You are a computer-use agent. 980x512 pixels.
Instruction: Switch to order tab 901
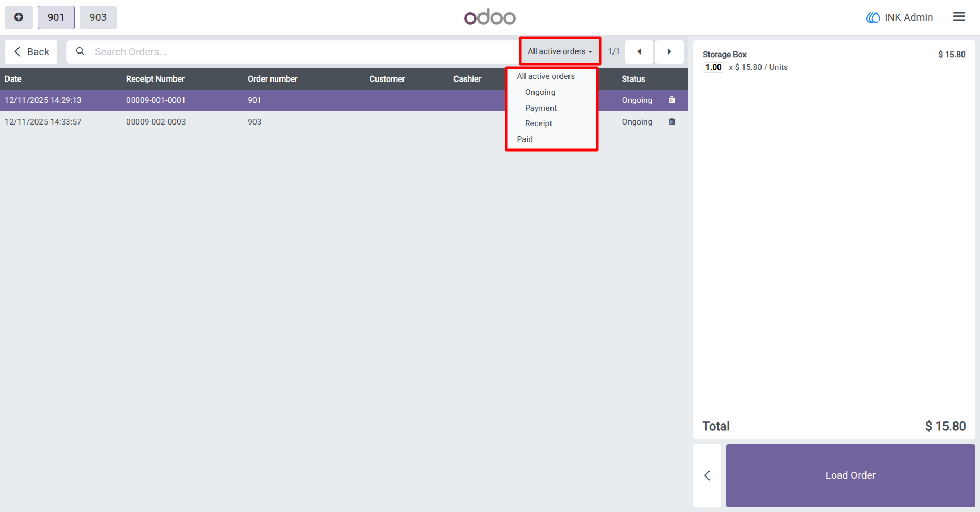click(x=56, y=17)
